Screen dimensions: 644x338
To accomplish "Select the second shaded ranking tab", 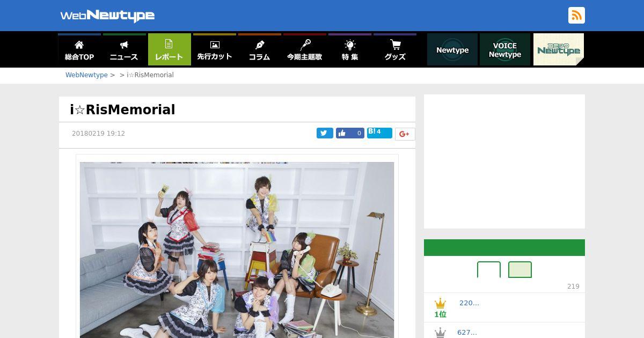I will [x=520, y=270].
